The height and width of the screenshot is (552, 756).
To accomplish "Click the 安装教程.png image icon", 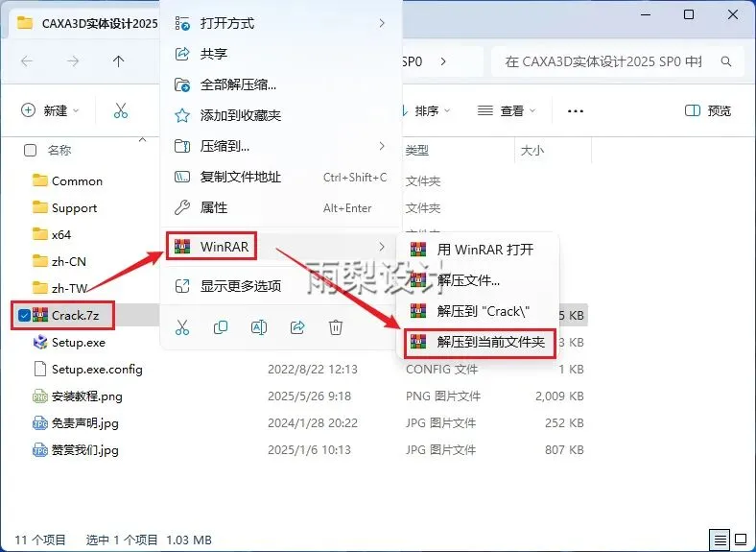I will click(x=40, y=396).
